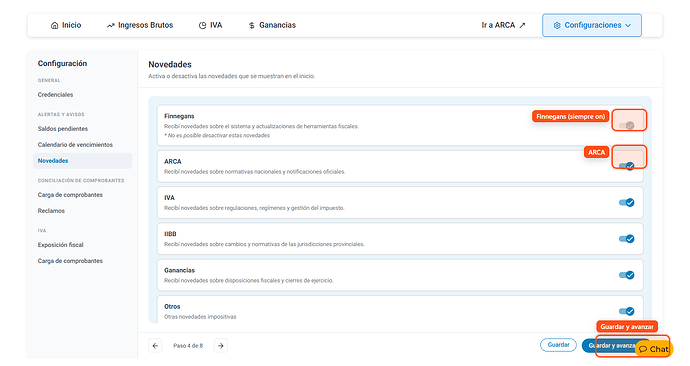The height and width of the screenshot is (366, 690).
Task: Go to next step arrow
Action: click(x=221, y=346)
